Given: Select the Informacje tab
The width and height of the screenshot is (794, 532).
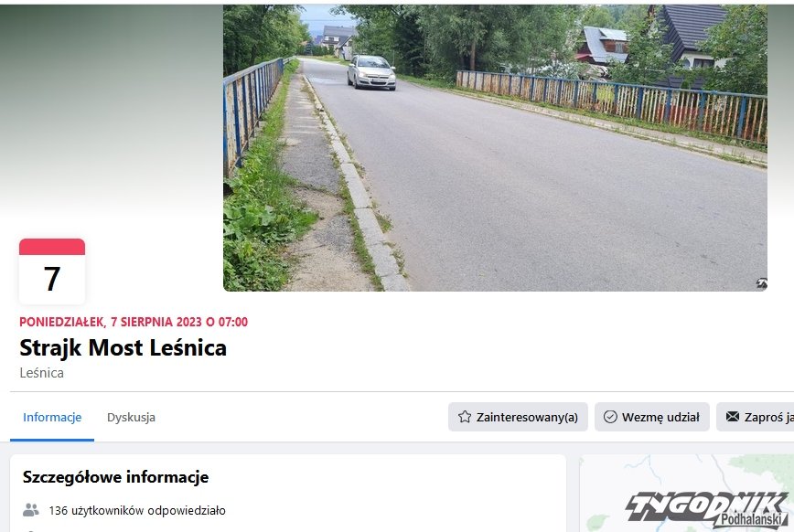Looking at the screenshot, I should (51, 417).
